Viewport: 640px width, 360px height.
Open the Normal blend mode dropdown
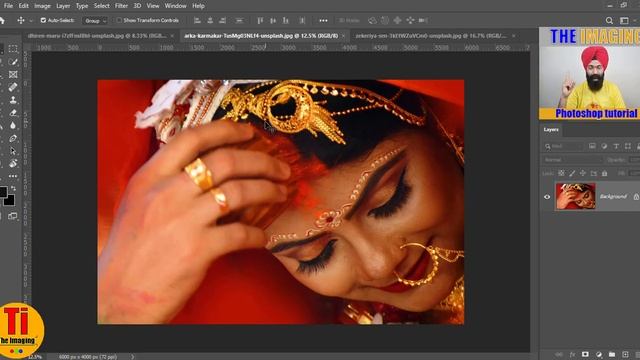pyautogui.click(x=572, y=160)
